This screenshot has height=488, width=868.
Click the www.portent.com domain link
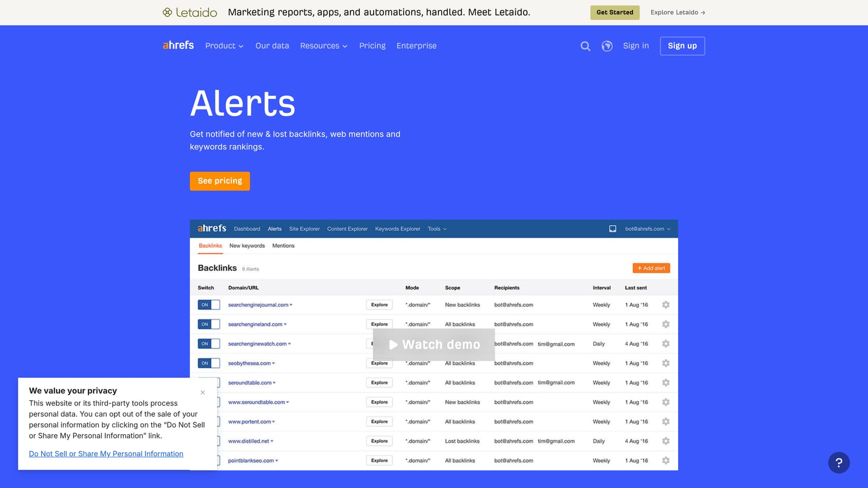(250, 421)
